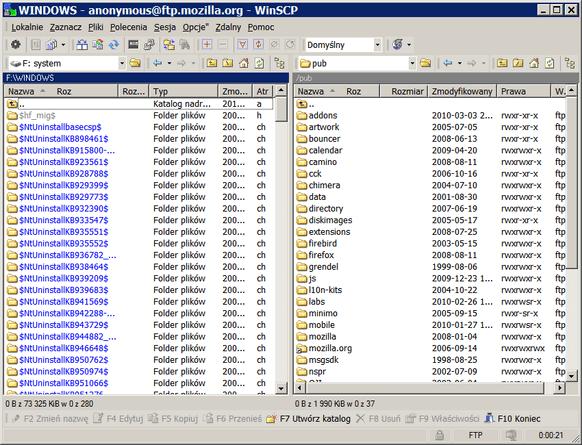This screenshot has width=582, height=445.
Task: Go to parent directory in local panel toolbar
Action: coord(212,63)
